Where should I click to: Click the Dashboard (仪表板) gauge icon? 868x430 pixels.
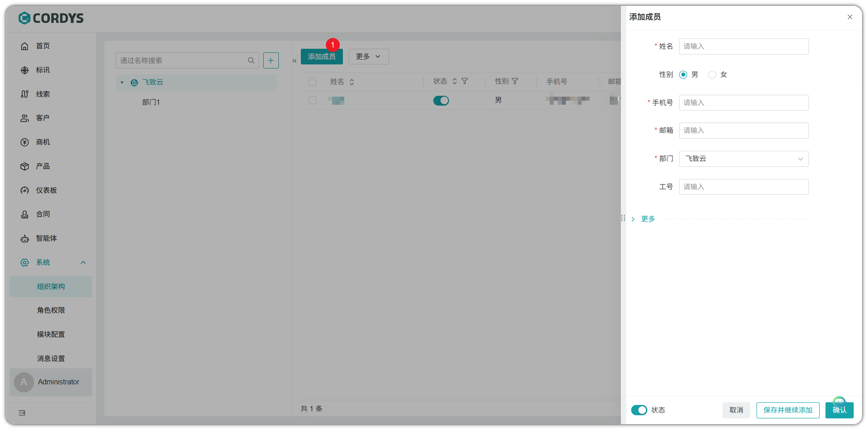click(x=25, y=191)
